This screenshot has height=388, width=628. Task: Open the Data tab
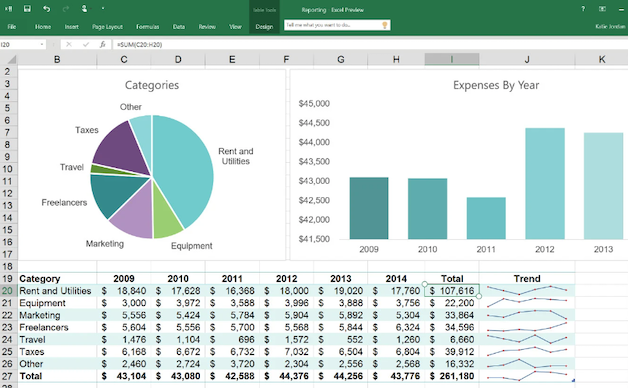[179, 27]
